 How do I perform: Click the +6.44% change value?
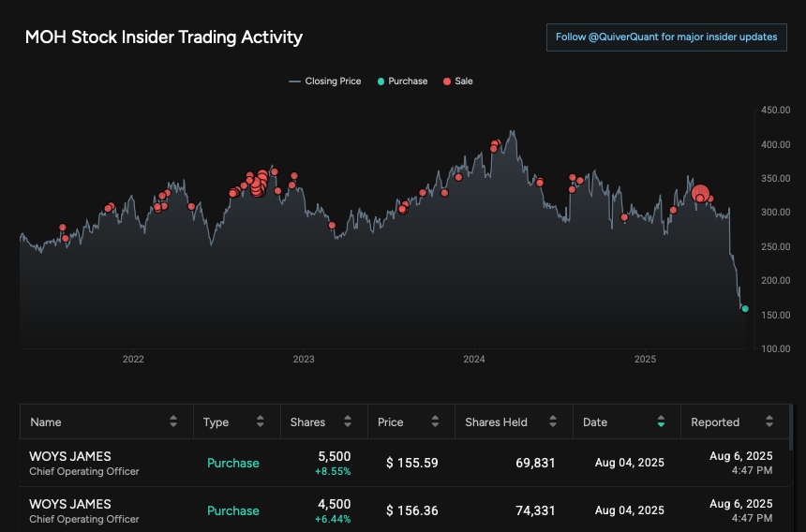click(333, 519)
